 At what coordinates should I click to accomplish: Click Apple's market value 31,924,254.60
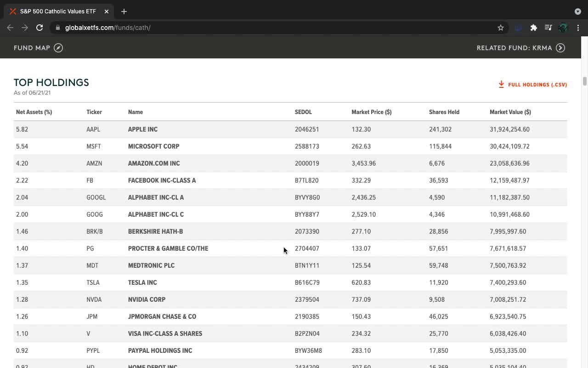click(x=509, y=129)
